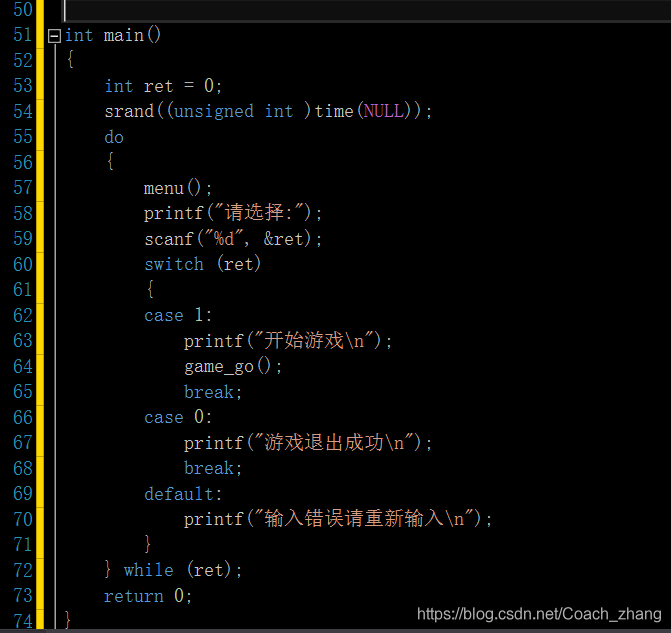The width and height of the screenshot is (671, 633).
Task: Click line number 72 in gutter
Action: 23,570
